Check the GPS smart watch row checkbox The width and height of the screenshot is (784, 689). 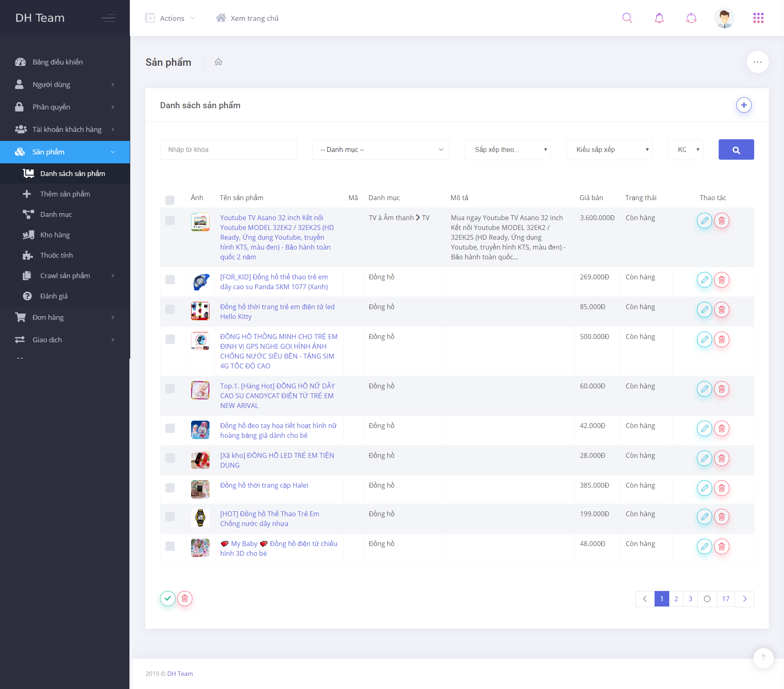pyautogui.click(x=170, y=339)
